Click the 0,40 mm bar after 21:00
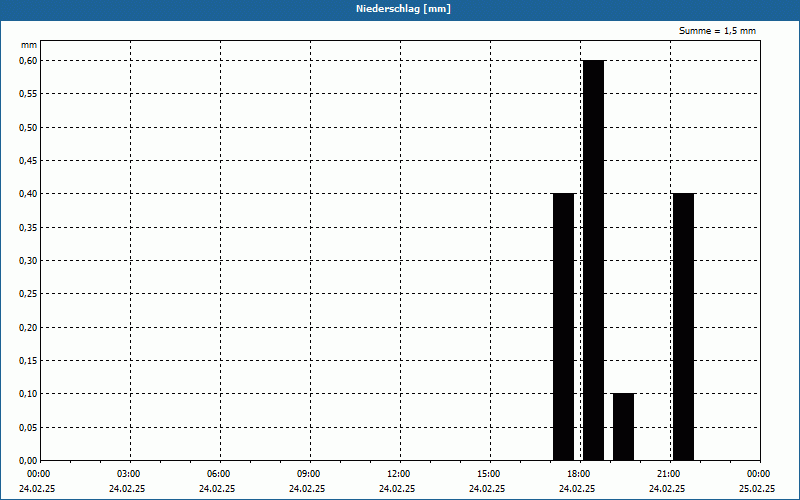Viewport: 800px width, 500px height. coord(684,327)
